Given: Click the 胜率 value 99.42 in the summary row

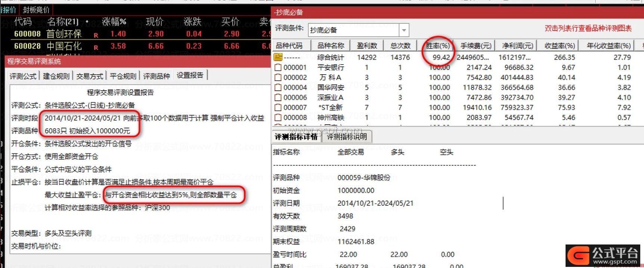Looking at the screenshot, I should pos(441,57).
